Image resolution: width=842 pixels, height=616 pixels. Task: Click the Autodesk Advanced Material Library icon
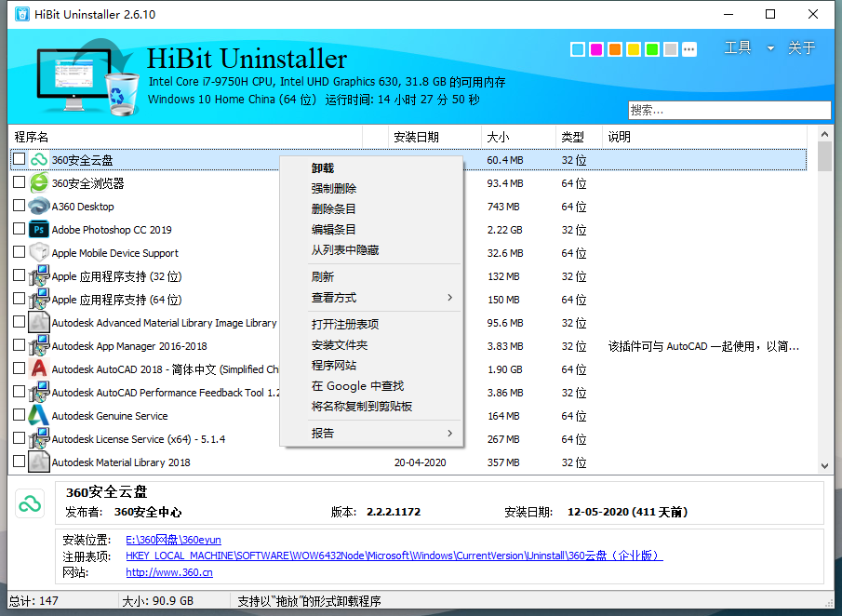[x=39, y=322]
